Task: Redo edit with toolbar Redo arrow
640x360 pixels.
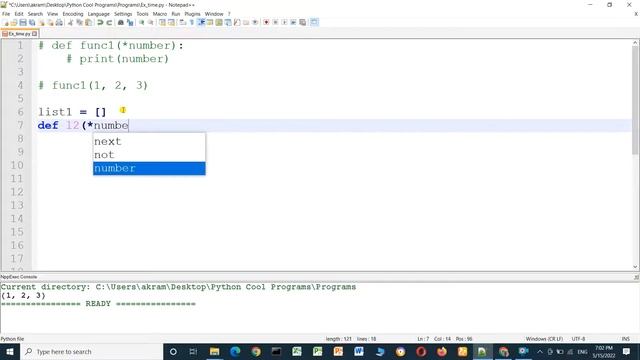Action: [x=109, y=22]
